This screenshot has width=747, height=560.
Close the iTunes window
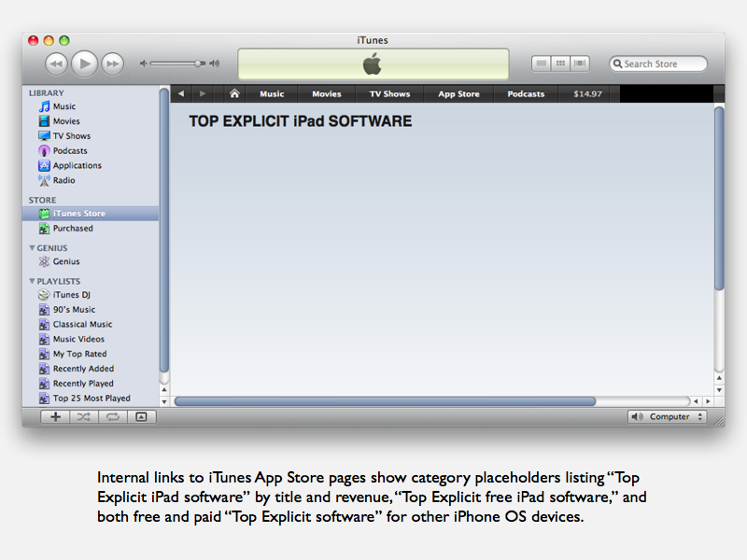33,40
